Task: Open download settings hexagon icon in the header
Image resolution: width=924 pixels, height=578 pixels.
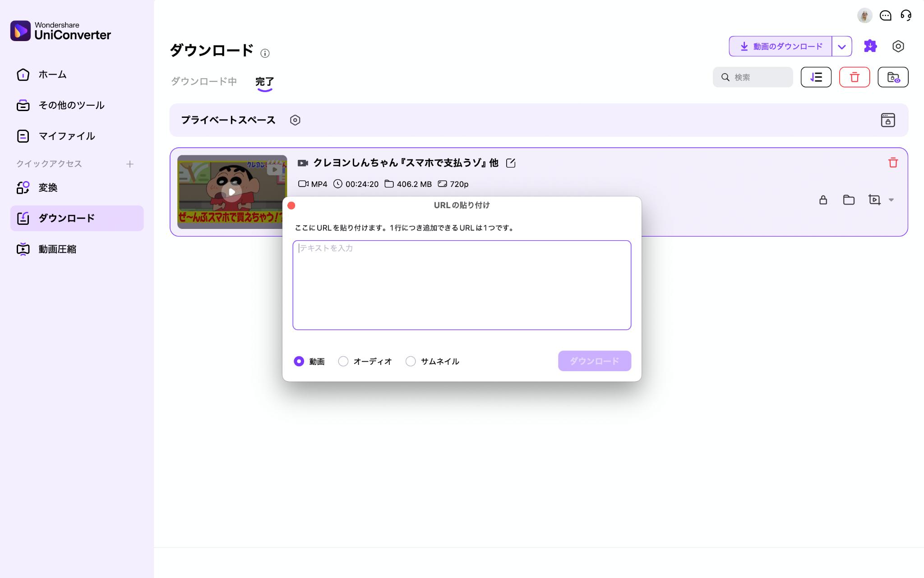Action: tap(898, 46)
